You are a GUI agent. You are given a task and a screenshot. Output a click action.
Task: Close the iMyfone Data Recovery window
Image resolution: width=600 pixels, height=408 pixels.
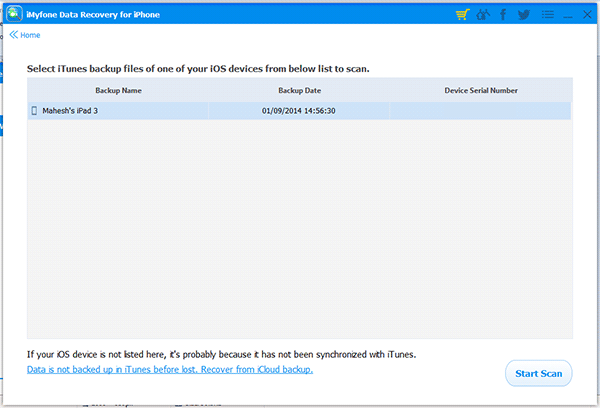click(587, 15)
